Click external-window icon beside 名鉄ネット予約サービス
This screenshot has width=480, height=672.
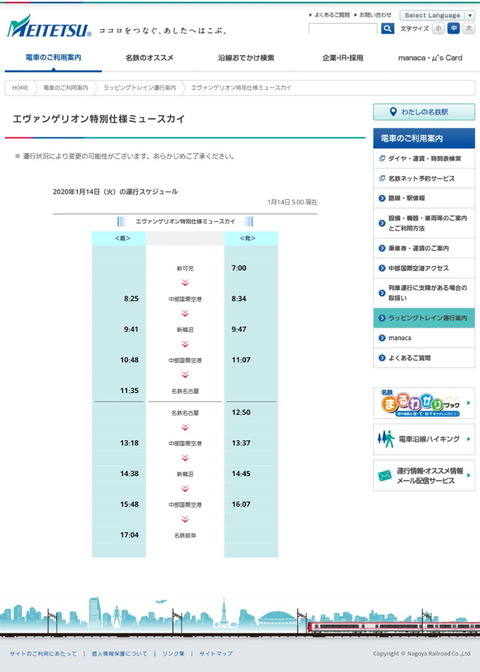(382, 178)
